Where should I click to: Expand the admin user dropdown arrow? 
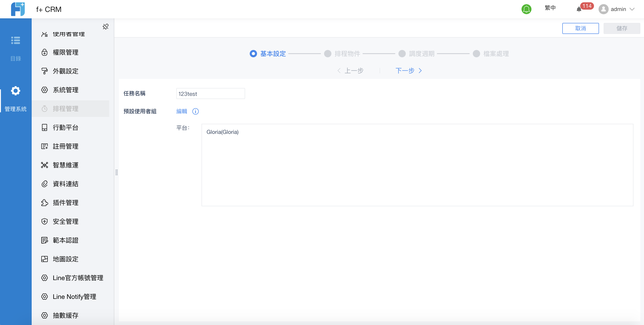coord(632,9)
